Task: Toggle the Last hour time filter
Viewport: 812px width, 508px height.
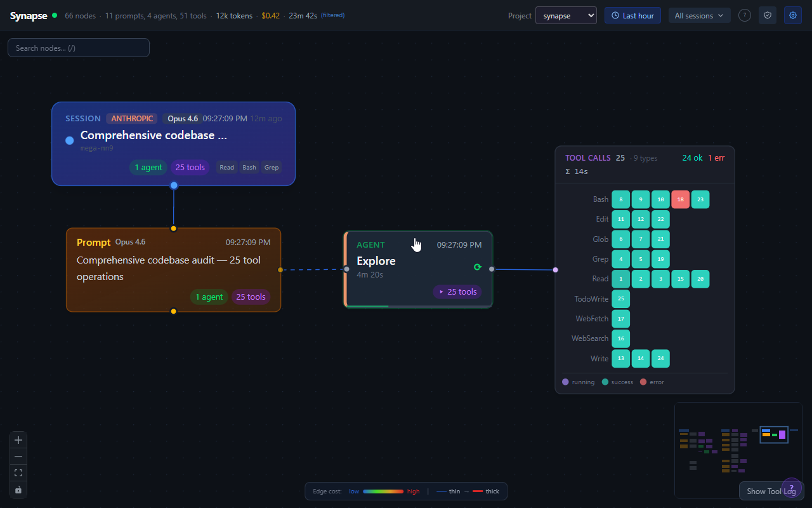Action: tap(632, 15)
